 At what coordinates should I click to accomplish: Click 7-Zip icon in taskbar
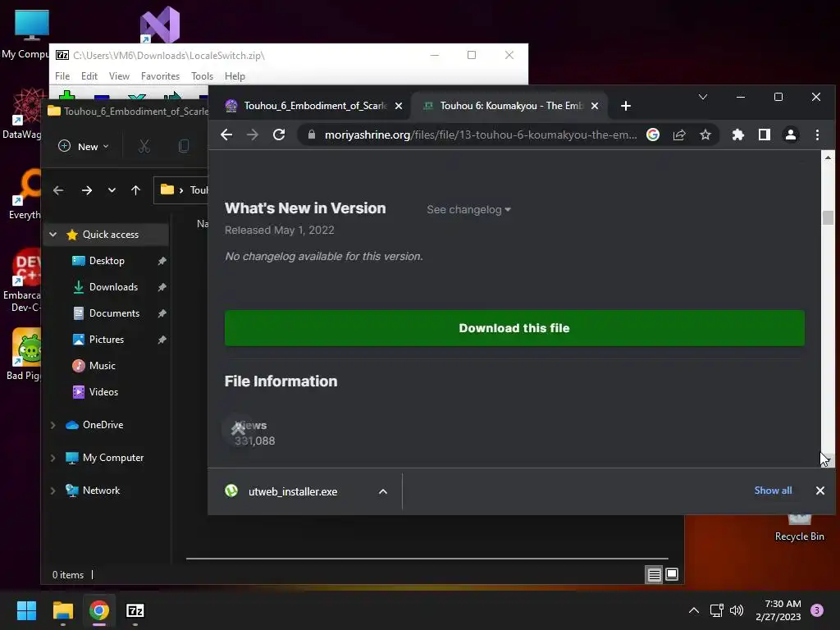click(135, 610)
